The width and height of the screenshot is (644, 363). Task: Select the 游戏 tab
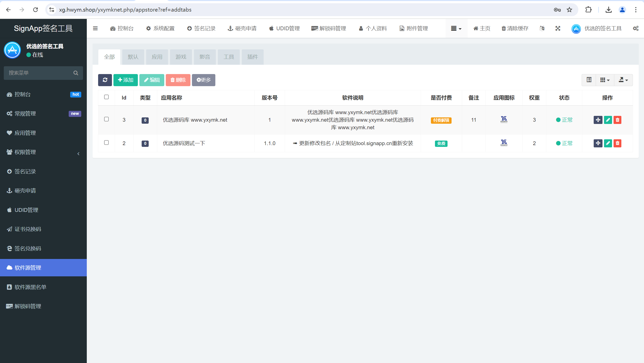pyautogui.click(x=181, y=57)
